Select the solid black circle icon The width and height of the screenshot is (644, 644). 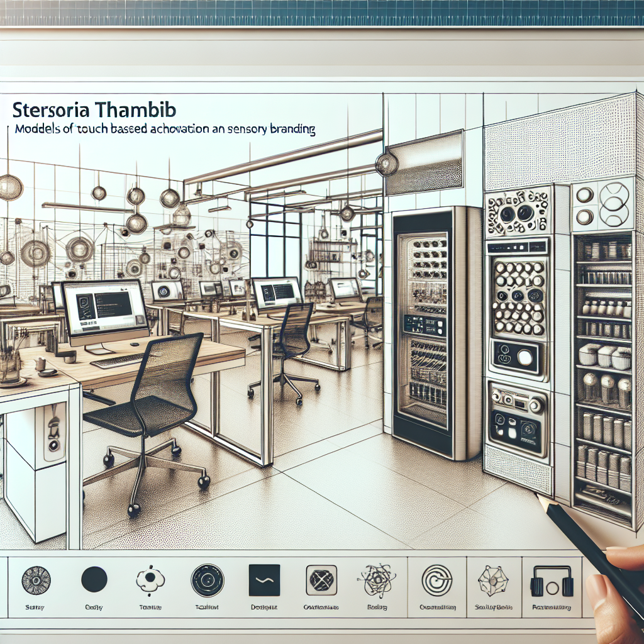(x=94, y=579)
